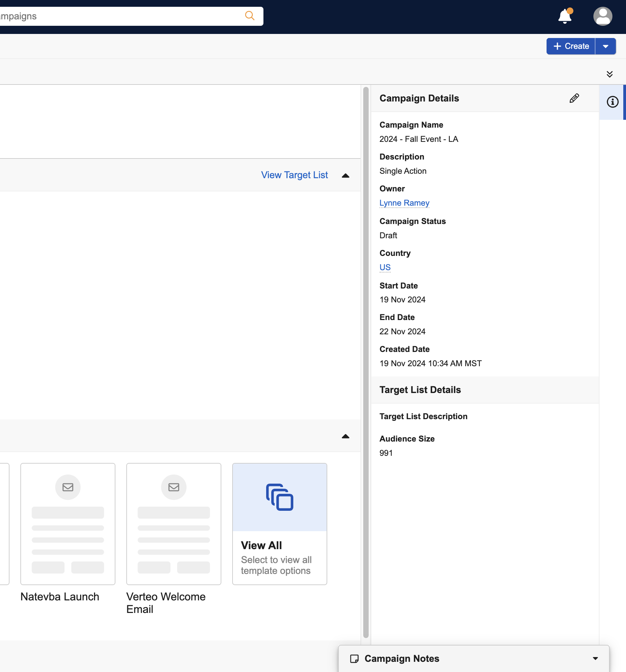Click the US country link
The width and height of the screenshot is (626, 672).
tap(385, 267)
